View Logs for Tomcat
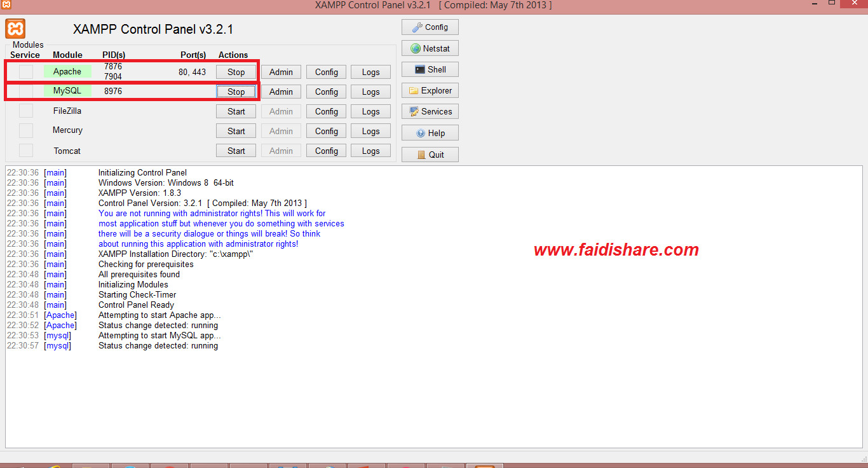This screenshot has width=868, height=468. [371, 151]
